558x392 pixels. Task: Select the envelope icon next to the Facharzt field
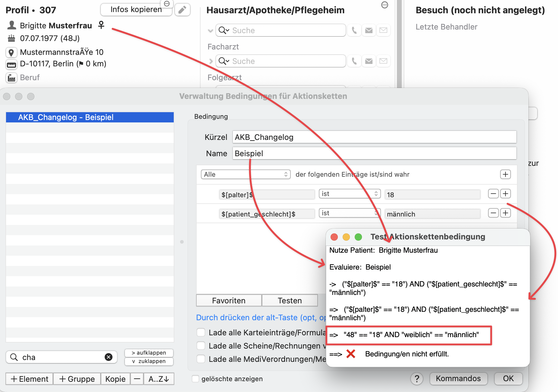point(369,61)
